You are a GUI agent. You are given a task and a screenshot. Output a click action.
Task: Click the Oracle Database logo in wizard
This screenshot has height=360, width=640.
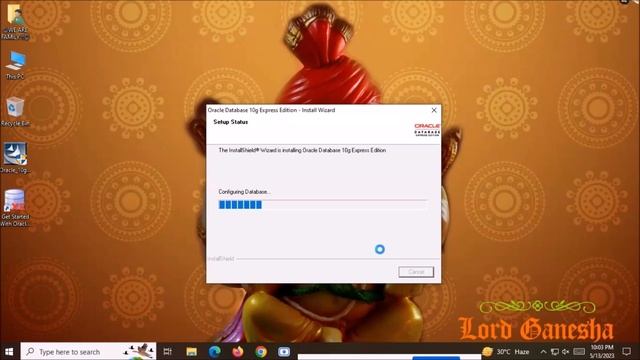coord(427,130)
